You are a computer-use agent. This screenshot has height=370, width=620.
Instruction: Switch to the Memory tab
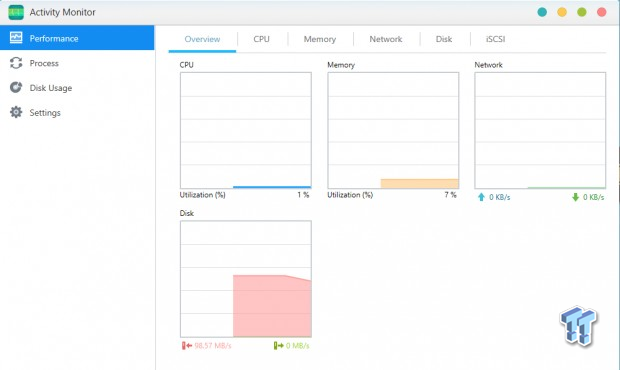(320, 39)
